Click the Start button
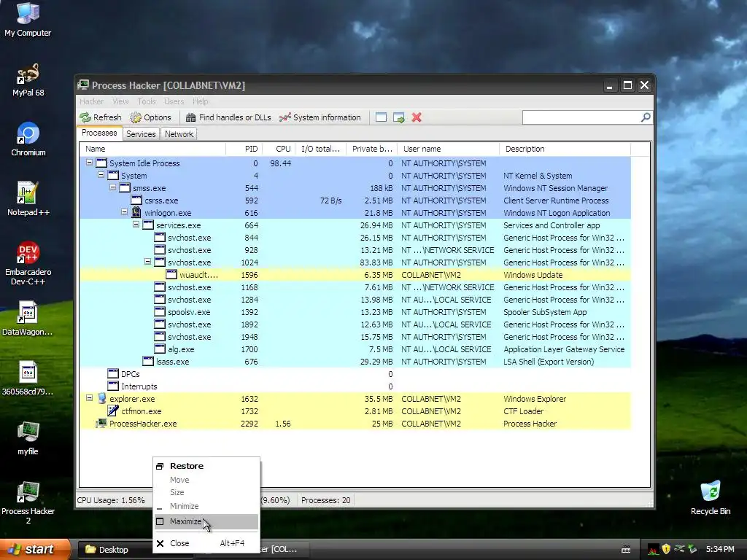747x560 pixels. [35, 549]
